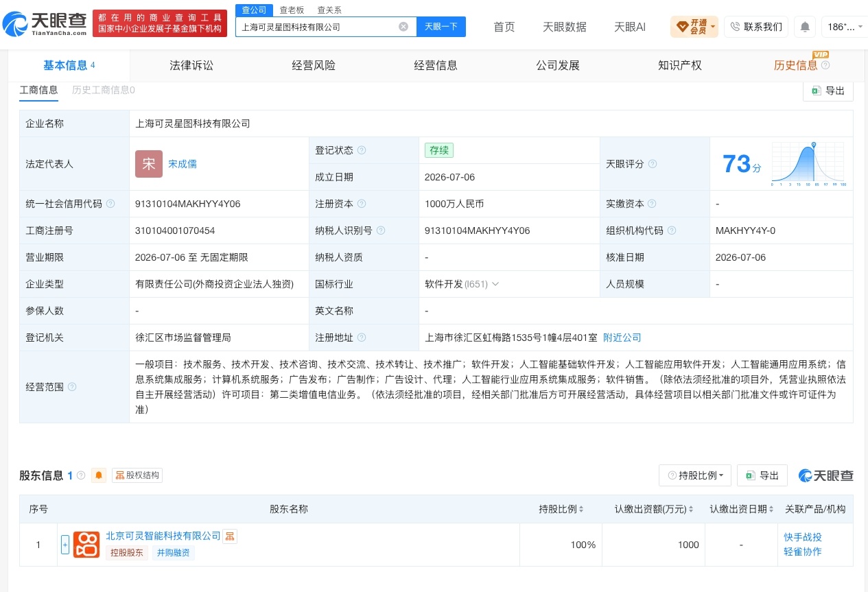Open 法律诉讼 tab
The width and height of the screenshot is (868, 592).
point(191,65)
